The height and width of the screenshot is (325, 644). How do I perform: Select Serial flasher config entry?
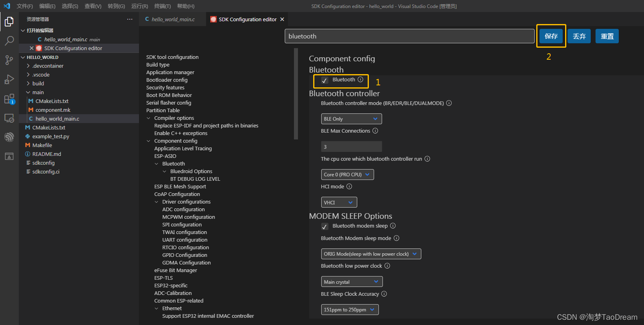pyautogui.click(x=169, y=103)
